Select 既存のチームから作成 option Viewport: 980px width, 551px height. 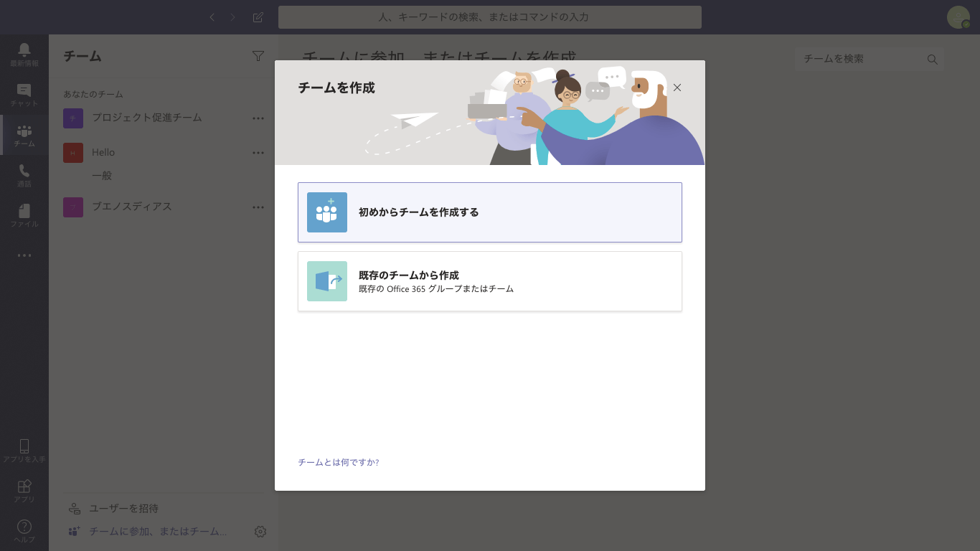[489, 281]
